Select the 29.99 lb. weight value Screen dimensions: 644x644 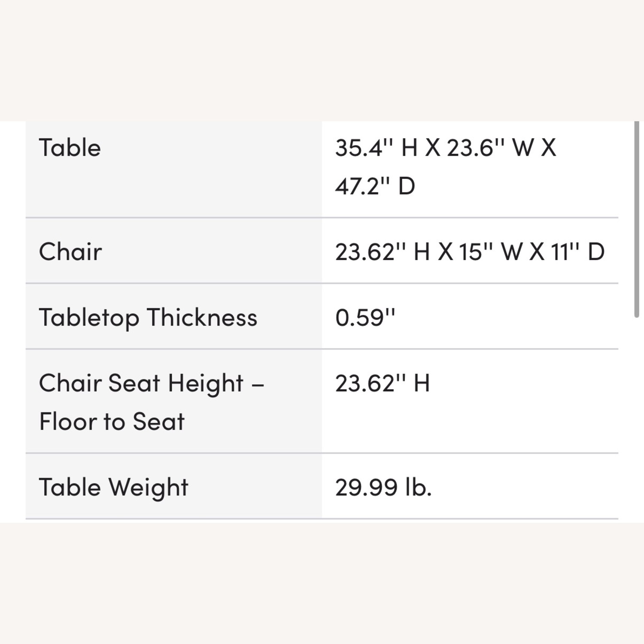point(383,487)
